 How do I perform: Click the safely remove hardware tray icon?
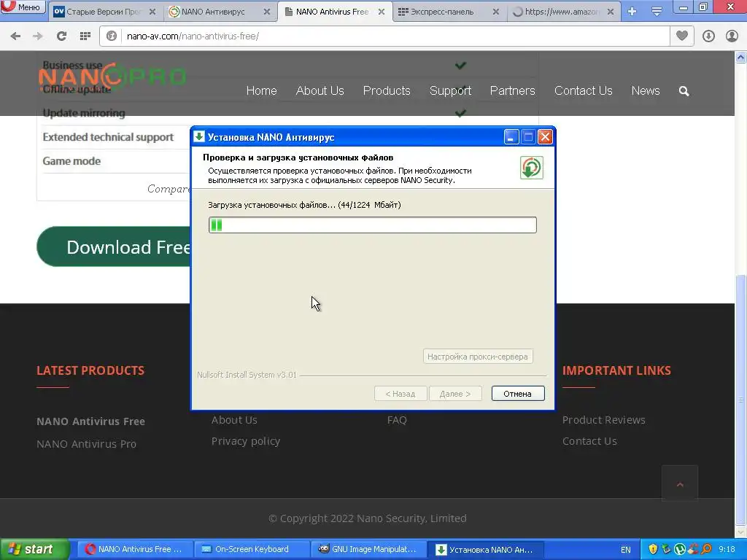tap(666, 549)
